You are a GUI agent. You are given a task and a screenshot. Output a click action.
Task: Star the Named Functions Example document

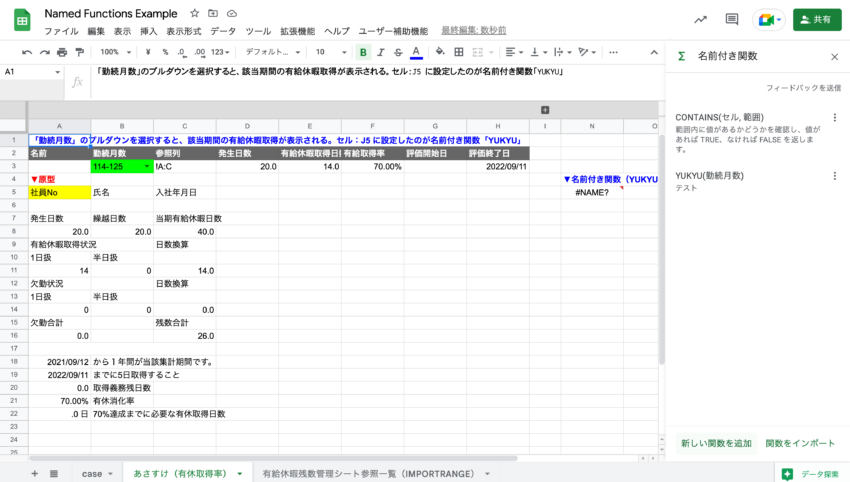coord(195,14)
